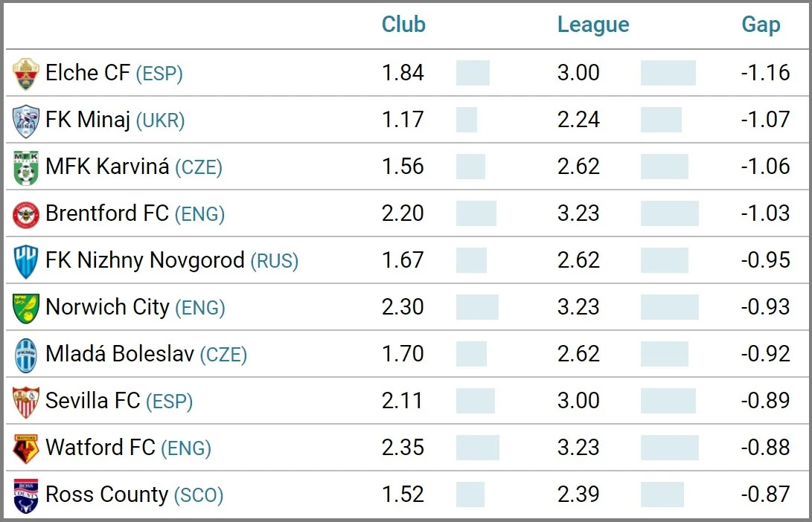
Task: Click the Ross County club crest
Action: click(26, 495)
